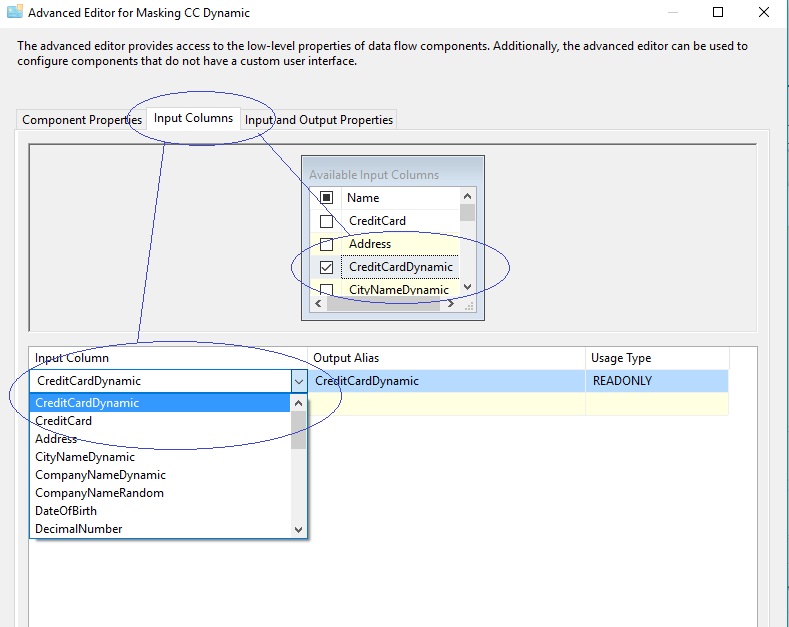Choose CreditCard from the dropdown list
Viewport: 789px width, 627px height.
coord(160,421)
